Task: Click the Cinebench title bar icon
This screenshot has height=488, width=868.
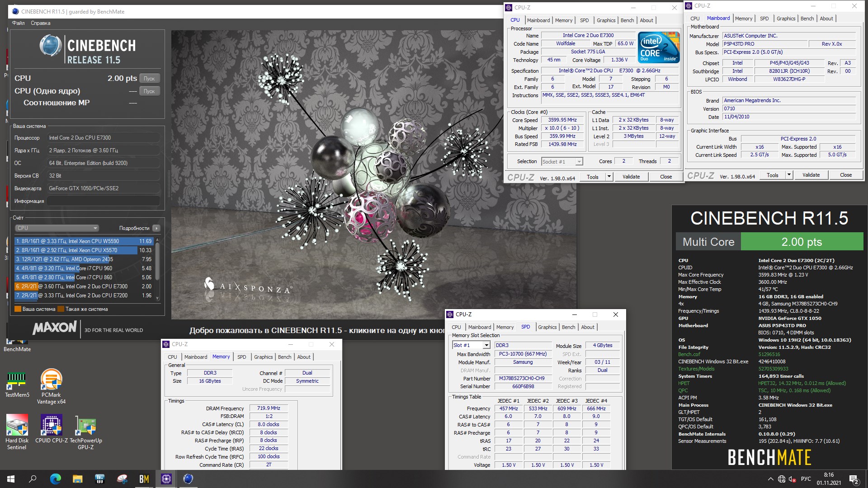Action: (16, 12)
